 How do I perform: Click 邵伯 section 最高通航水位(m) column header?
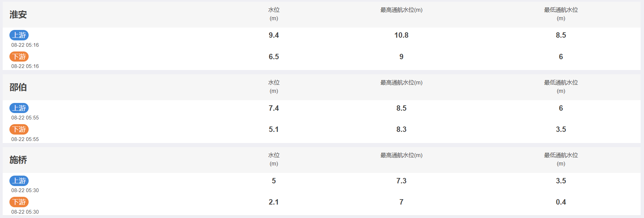[x=401, y=83]
